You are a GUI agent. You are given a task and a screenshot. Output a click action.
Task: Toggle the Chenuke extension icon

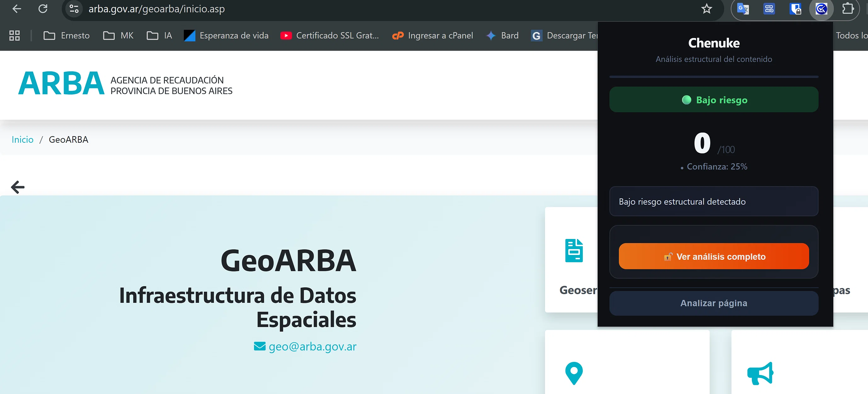pos(821,9)
